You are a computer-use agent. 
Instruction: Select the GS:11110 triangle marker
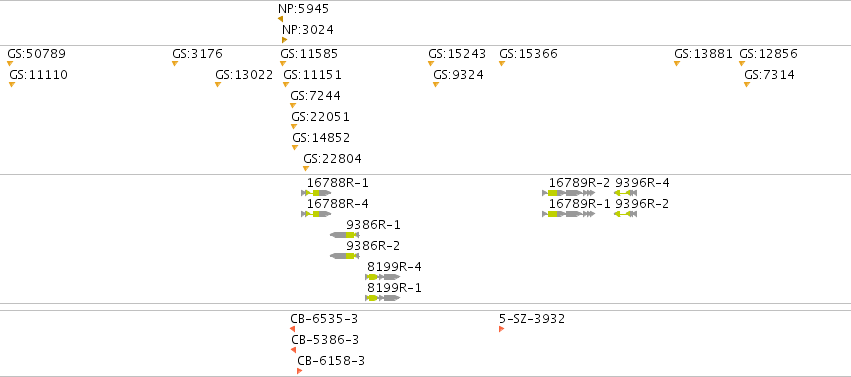click(x=12, y=85)
